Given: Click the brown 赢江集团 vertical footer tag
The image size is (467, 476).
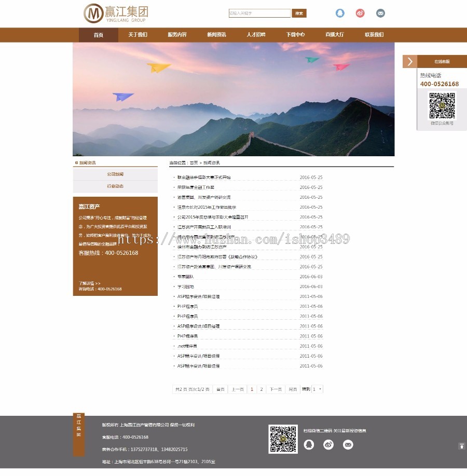Looking at the screenshot, I should tap(79, 434).
